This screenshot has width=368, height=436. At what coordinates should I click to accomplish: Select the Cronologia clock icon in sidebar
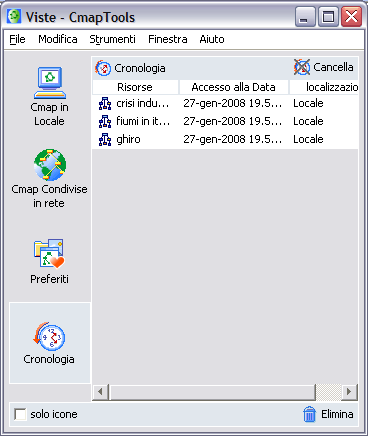click(49, 336)
